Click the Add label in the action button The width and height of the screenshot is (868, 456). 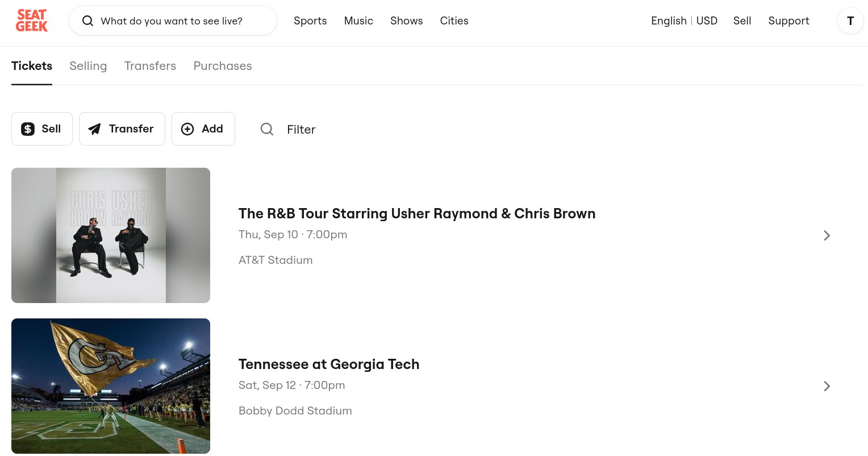point(212,129)
